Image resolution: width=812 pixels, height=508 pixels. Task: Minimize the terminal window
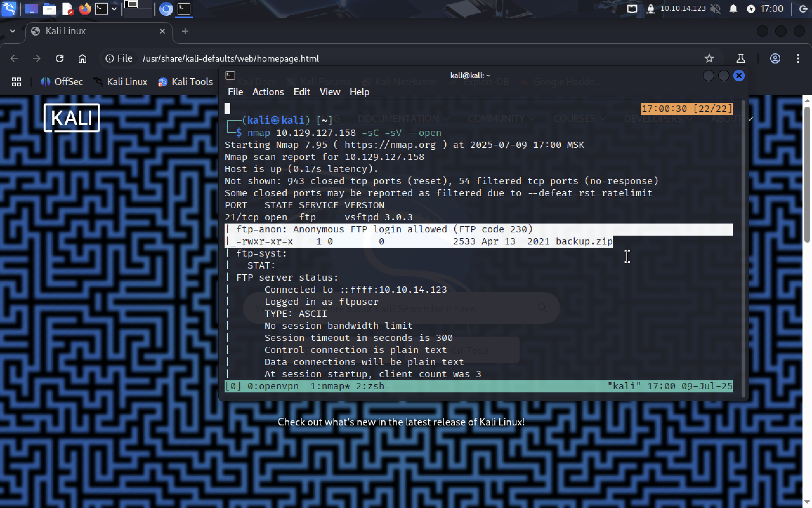click(708, 76)
